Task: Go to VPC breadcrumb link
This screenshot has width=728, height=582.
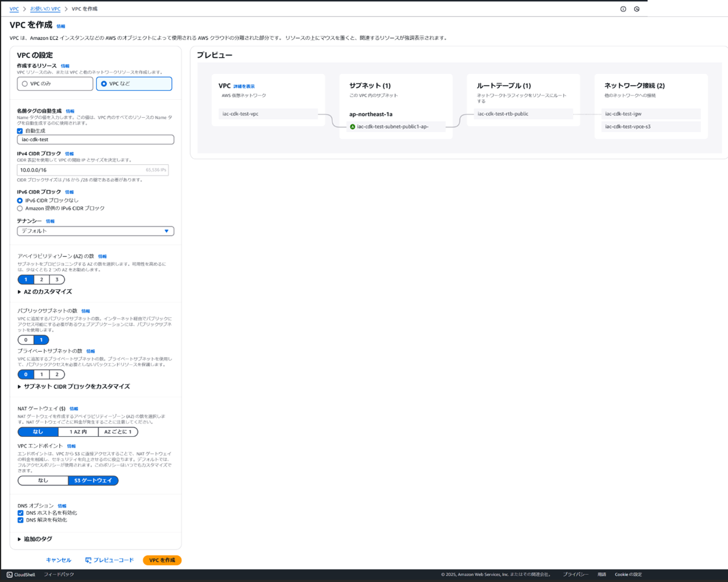Action: pos(14,9)
